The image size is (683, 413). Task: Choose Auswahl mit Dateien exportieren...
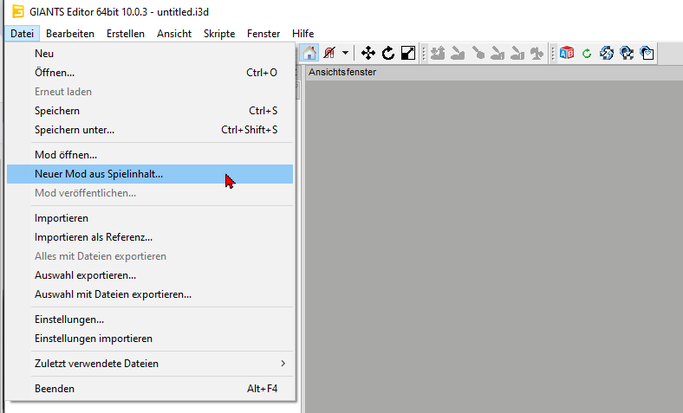click(x=150, y=295)
